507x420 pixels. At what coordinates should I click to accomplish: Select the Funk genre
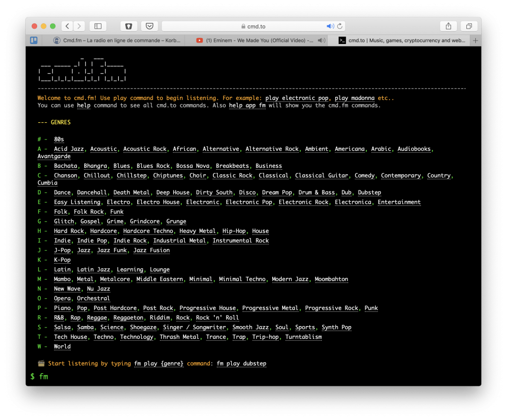pos(117,212)
